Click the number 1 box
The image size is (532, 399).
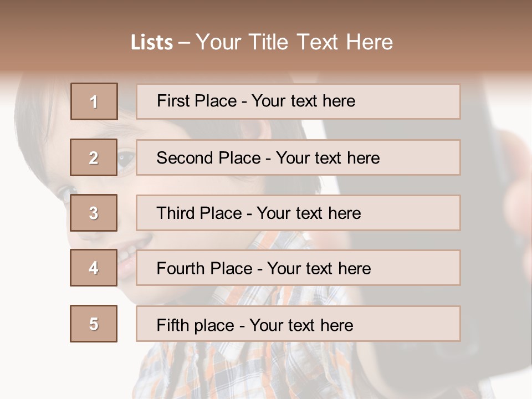[94, 101]
